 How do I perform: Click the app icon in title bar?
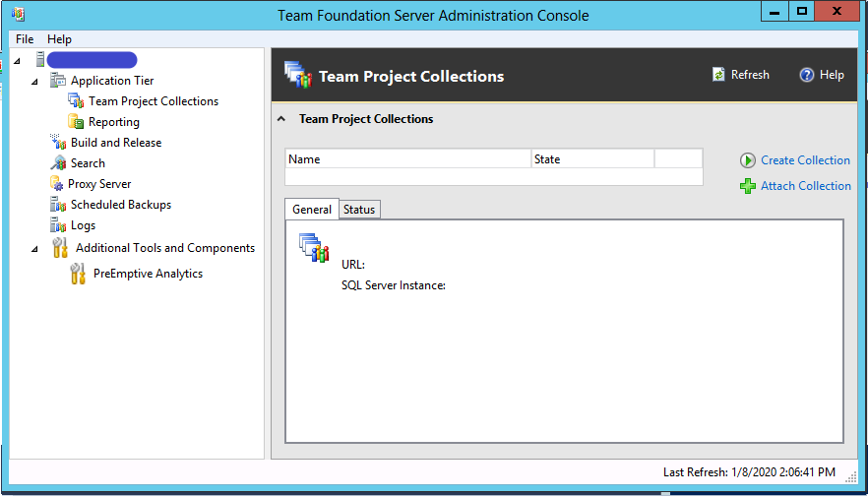tap(18, 14)
